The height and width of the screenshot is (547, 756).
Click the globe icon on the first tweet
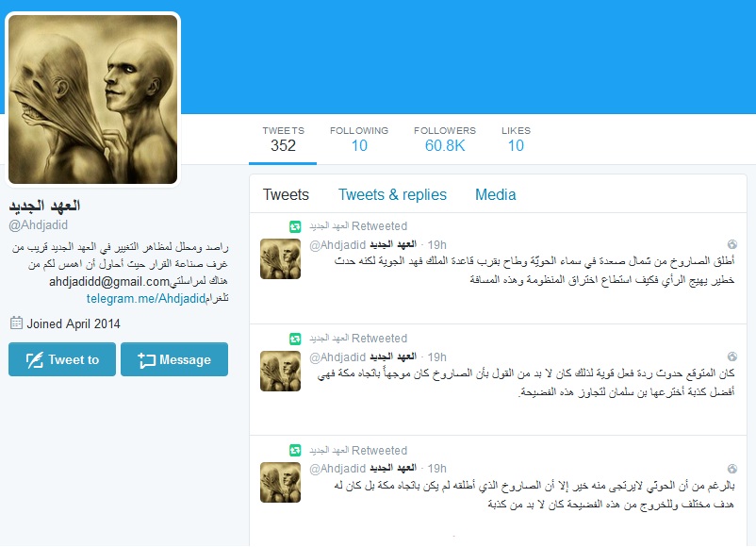pyautogui.click(x=731, y=244)
